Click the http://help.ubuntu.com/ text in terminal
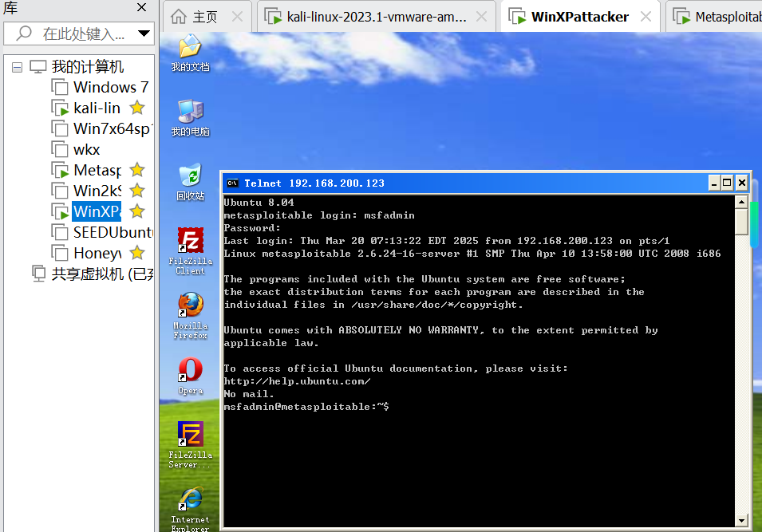This screenshot has height=532, width=762. [x=297, y=381]
